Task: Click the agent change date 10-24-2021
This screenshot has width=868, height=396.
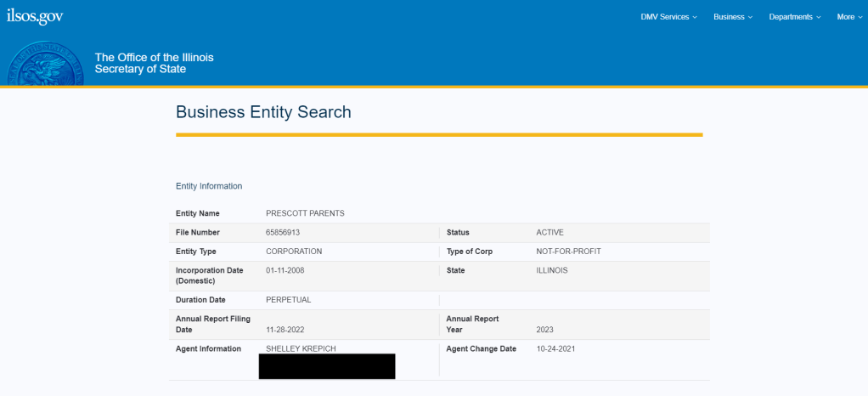Action: (x=556, y=348)
